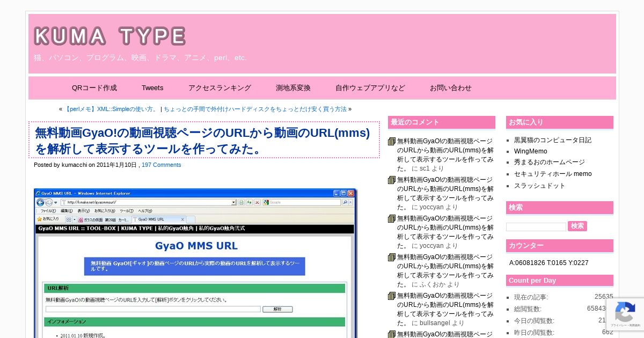Click the reCAPTCHA badge icon
This screenshot has width=644, height=338.
click(x=625, y=313)
